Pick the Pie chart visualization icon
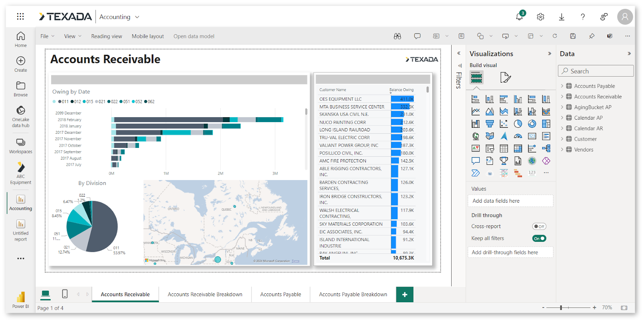The height and width of the screenshot is (322, 644). tap(518, 124)
